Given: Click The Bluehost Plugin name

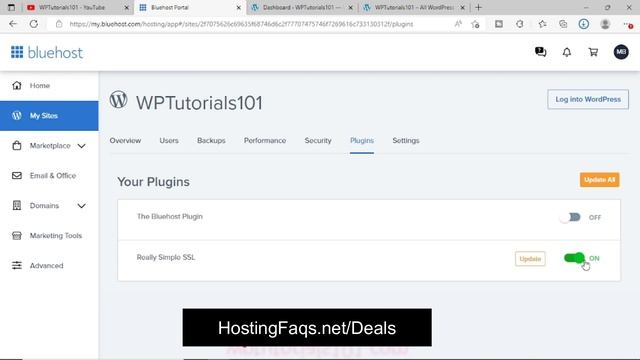Looking at the screenshot, I should tap(170, 216).
